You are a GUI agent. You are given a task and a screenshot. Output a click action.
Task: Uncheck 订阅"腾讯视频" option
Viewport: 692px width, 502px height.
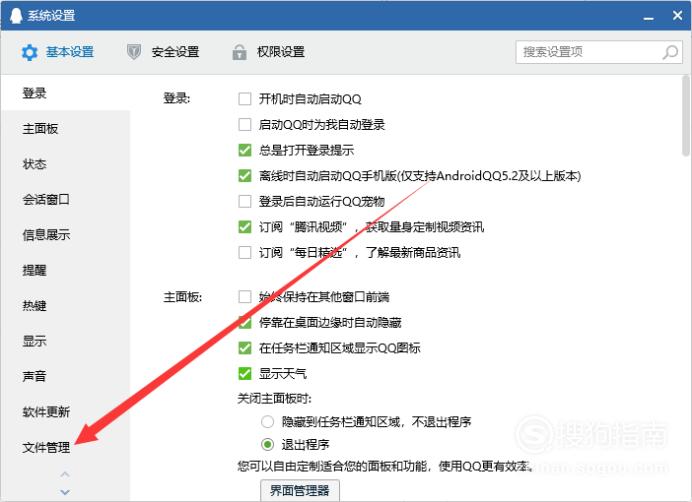[244, 227]
